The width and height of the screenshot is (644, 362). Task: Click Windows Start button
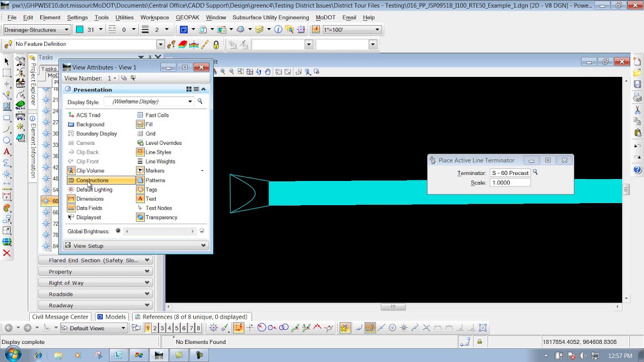point(13,355)
